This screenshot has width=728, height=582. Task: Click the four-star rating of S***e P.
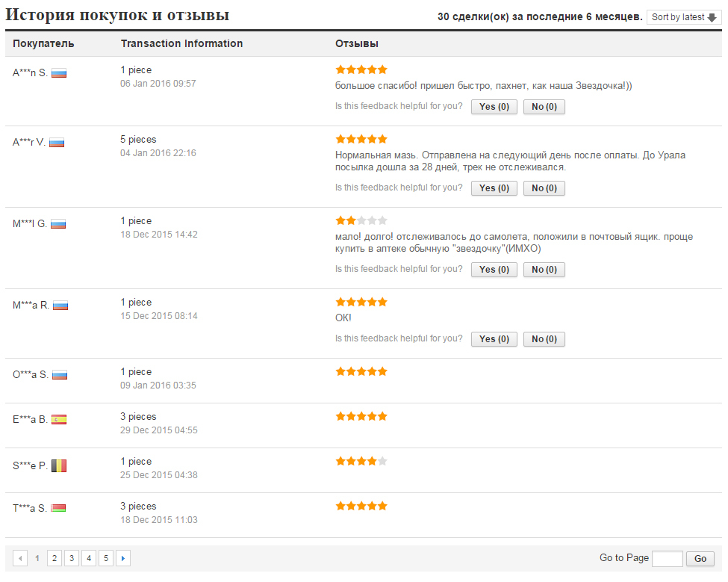[361, 461]
